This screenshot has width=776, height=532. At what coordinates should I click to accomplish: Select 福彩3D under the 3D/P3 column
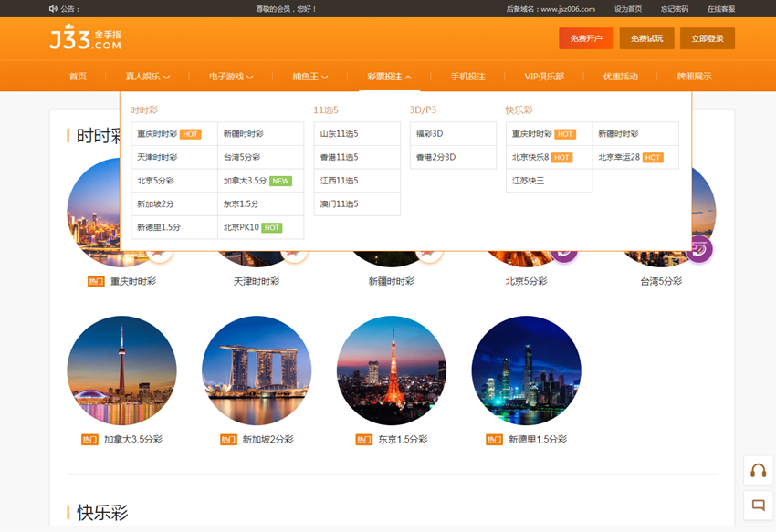pyautogui.click(x=430, y=133)
